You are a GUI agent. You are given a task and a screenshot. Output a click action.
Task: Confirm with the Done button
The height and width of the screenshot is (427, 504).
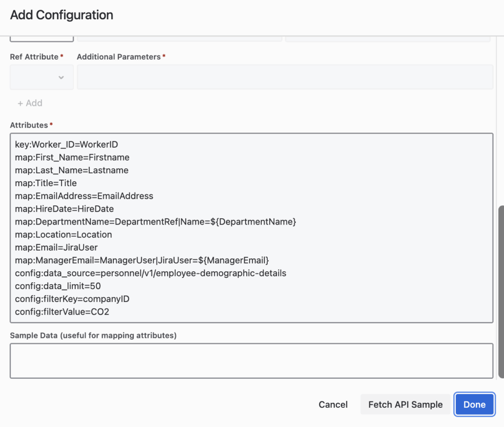[x=474, y=404]
